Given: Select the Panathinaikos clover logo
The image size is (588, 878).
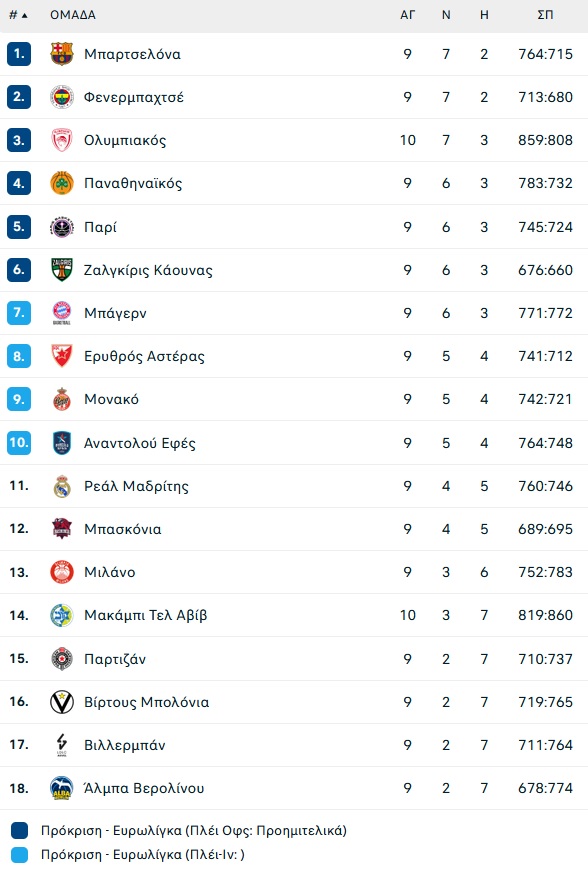Looking at the screenshot, I should (x=62, y=183).
